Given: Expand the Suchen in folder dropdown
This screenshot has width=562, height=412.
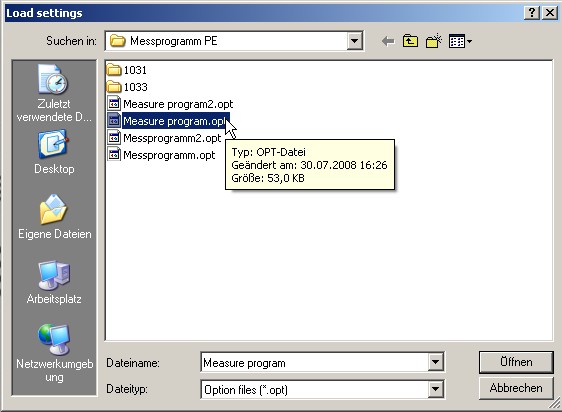Looking at the screenshot, I should point(354,41).
